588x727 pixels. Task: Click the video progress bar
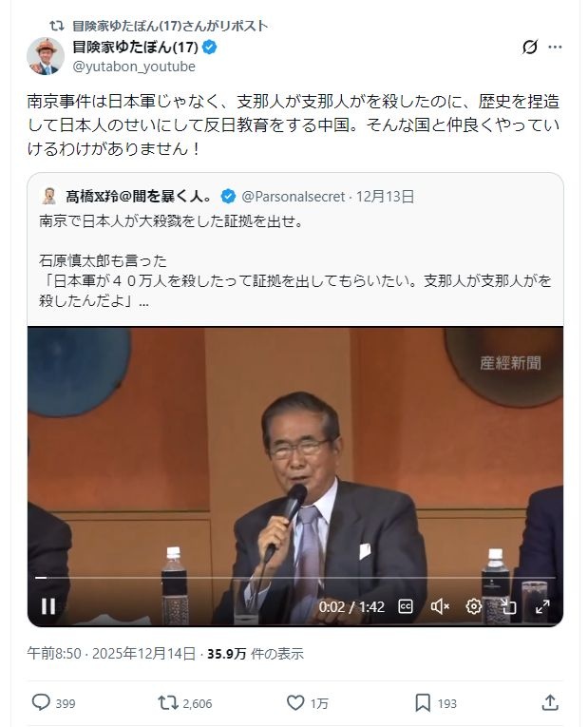(x=295, y=578)
